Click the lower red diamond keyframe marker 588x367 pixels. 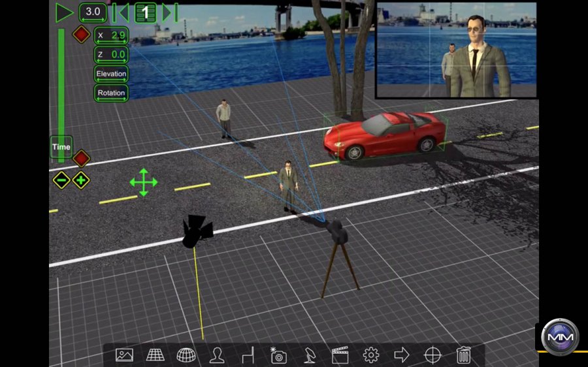coord(82,158)
